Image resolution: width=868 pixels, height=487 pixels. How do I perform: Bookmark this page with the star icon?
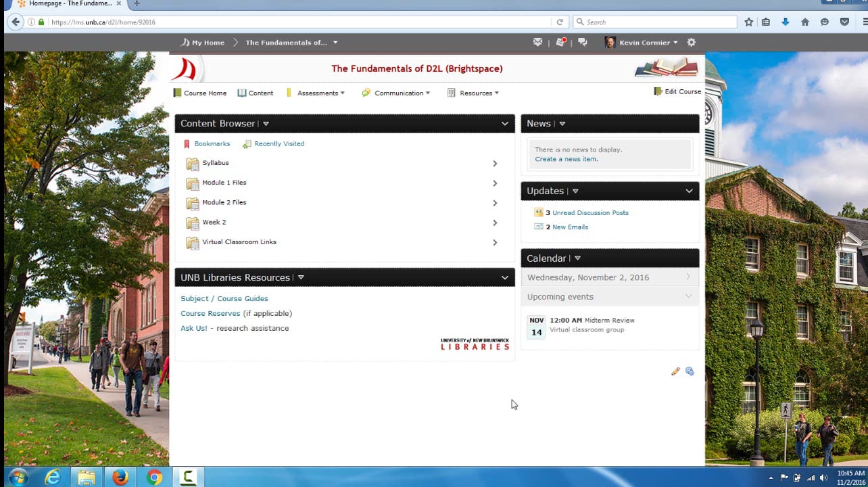click(748, 22)
